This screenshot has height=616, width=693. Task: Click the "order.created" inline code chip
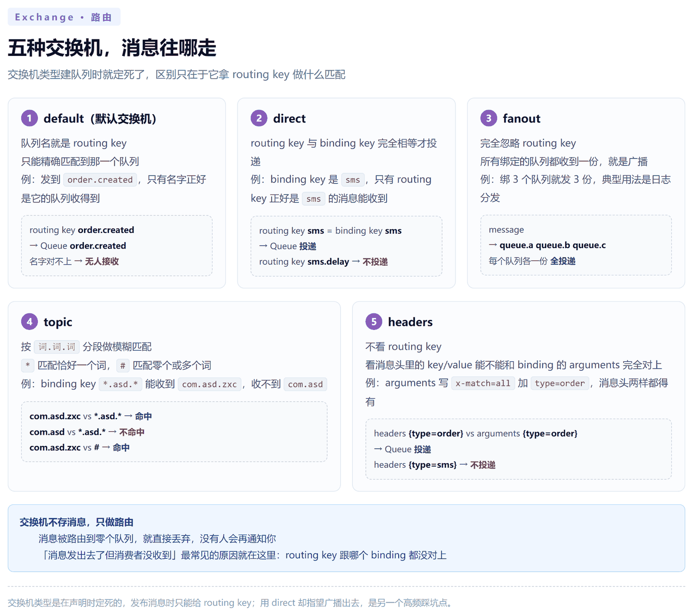point(100,180)
